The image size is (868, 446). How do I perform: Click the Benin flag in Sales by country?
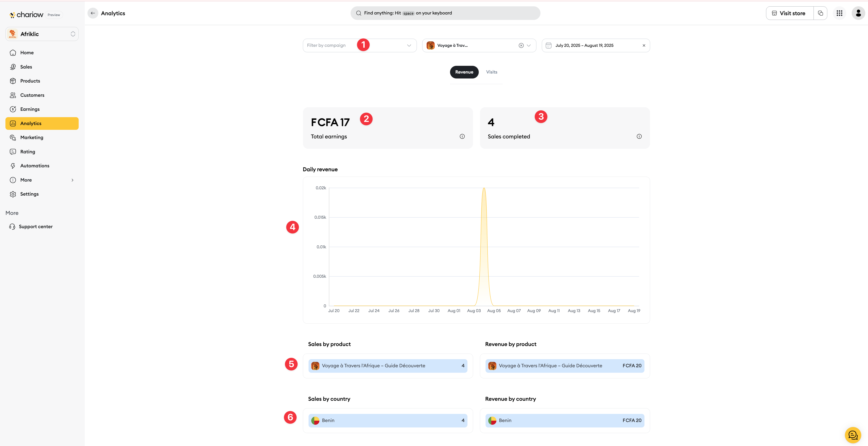[315, 421]
